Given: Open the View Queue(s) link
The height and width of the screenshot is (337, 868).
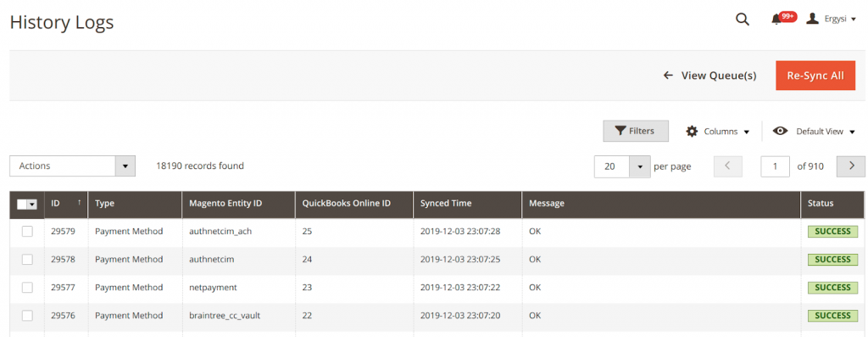Looking at the screenshot, I should [x=709, y=76].
